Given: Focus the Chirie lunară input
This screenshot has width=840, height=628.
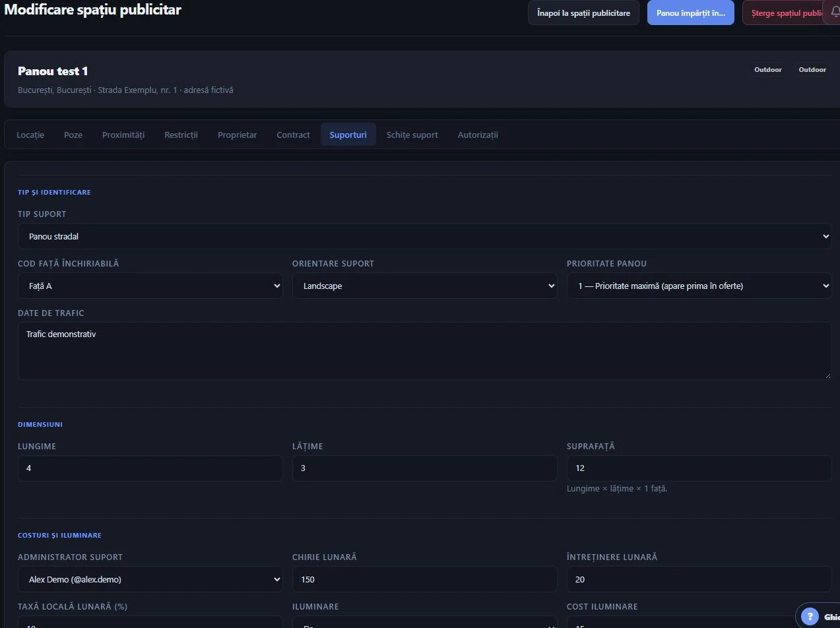Looking at the screenshot, I should 425,579.
